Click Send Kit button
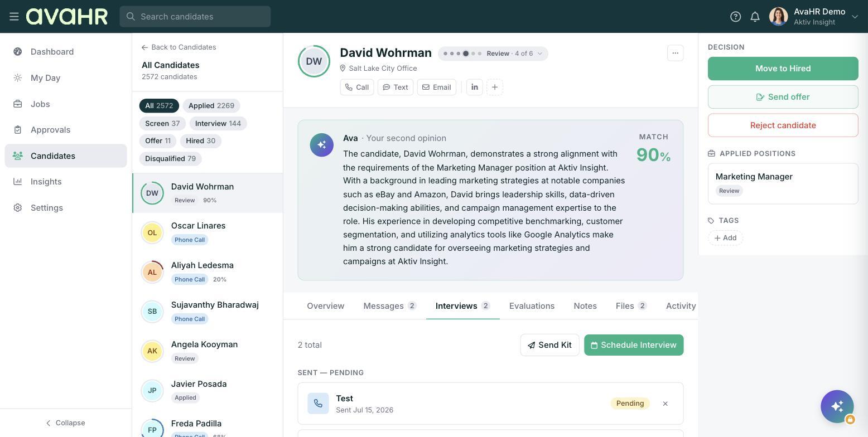This screenshot has height=437, width=868. click(549, 345)
